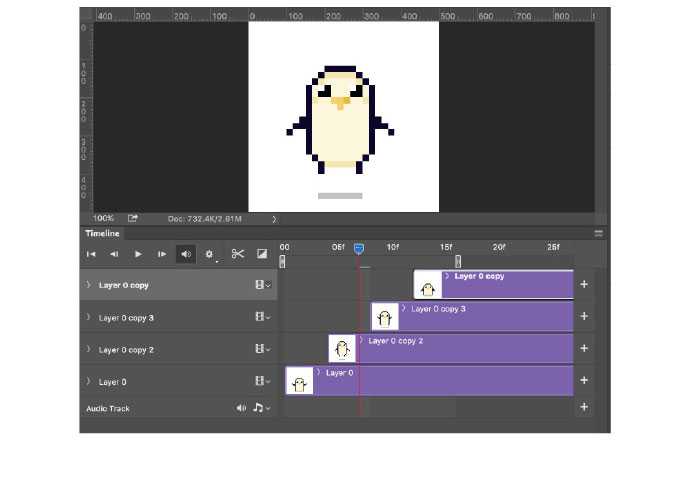Image resolution: width=690 pixels, height=486 pixels.
Task: Open filmstrip menu for Layer 0 copy 2
Action: (x=262, y=350)
